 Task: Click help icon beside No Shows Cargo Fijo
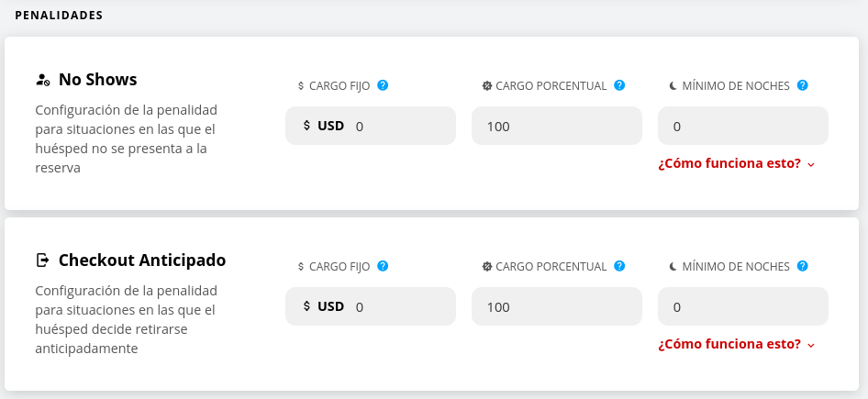(383, 85)
